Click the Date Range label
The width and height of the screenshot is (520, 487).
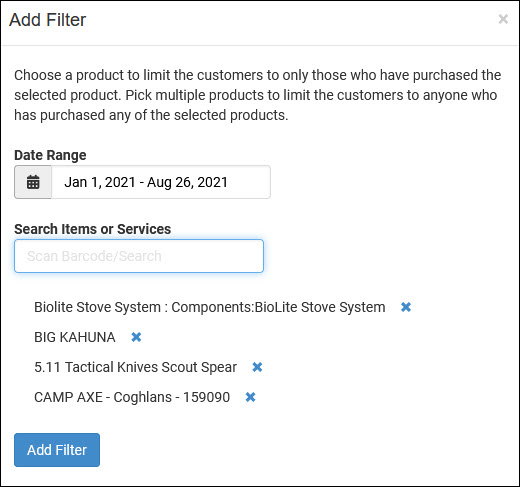(50, 155)
